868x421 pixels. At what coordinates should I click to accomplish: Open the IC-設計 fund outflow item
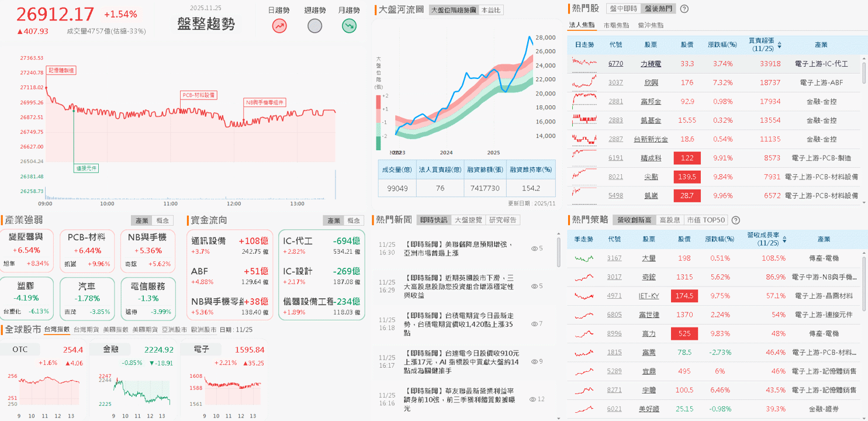pos(321,276)
